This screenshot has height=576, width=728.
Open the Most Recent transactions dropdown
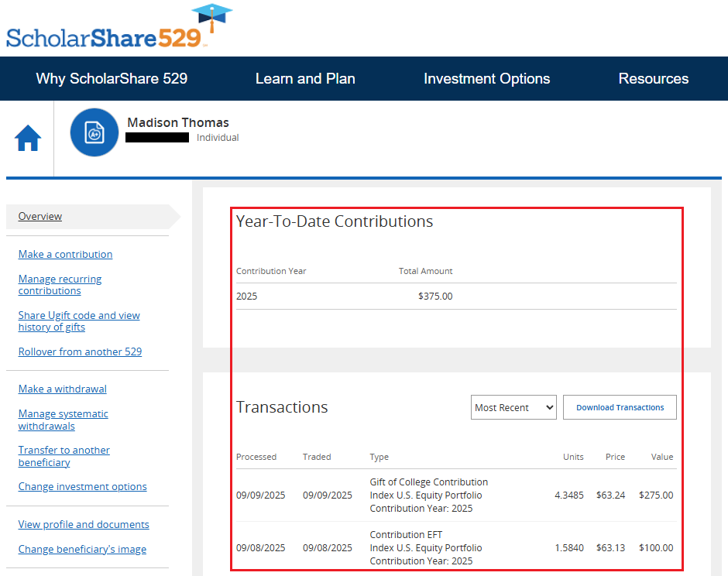(513, 407)
